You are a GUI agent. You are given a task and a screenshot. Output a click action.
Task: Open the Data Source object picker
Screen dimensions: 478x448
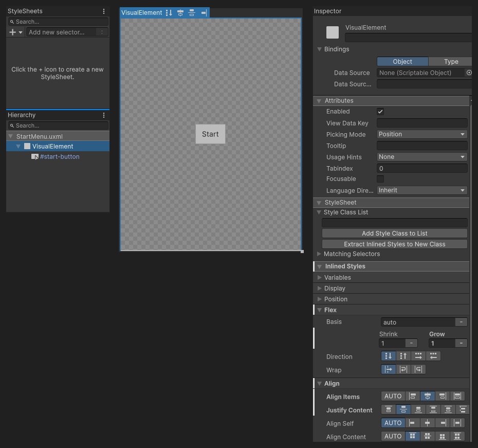[x=469, y=73]
